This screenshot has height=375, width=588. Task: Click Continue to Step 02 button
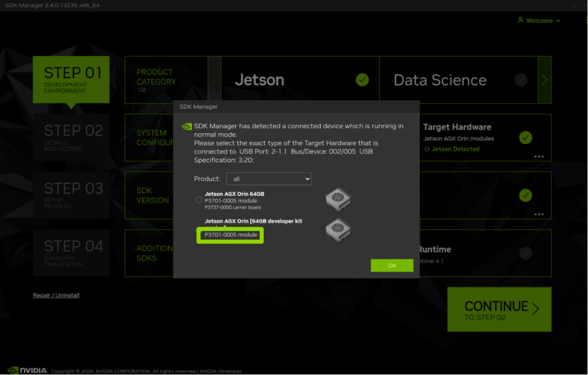(499, 310)
